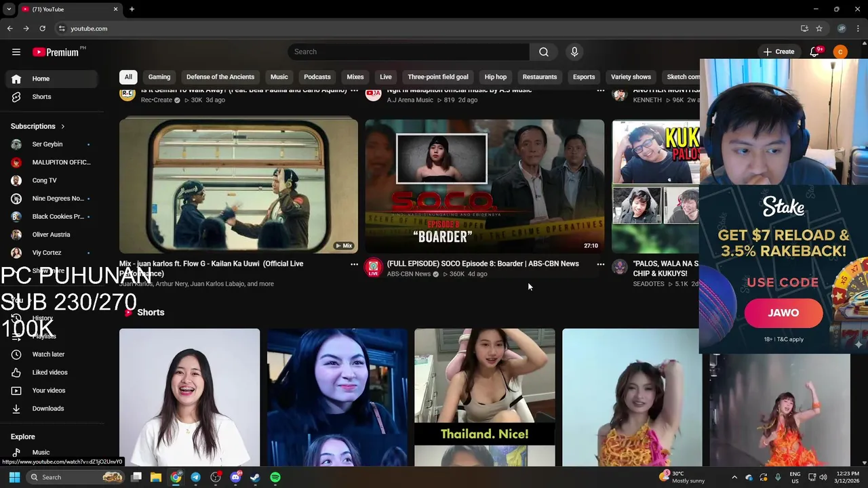This screenshot has width=868, height=488.
Task: Open the hamburger guide menu
Action: click(16, 52)
